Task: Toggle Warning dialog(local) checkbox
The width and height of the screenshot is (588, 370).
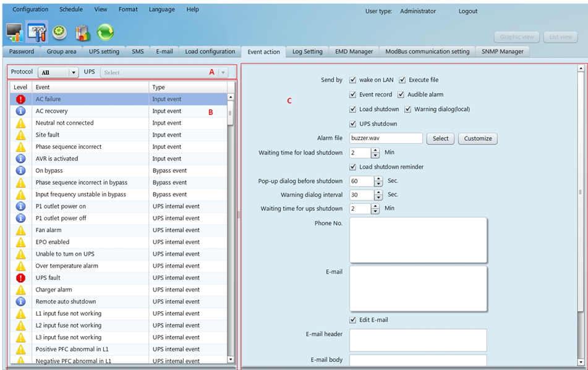Action: click(407, 109)
